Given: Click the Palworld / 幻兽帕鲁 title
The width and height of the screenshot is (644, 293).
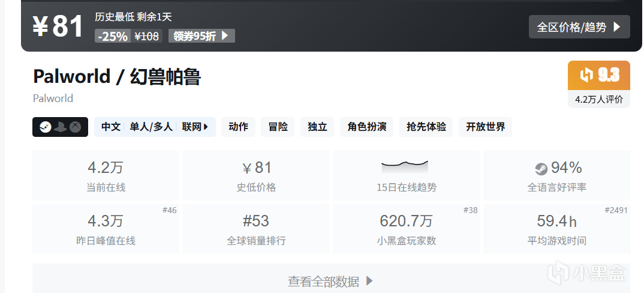Looking at the screenshot, I should 117,76.
